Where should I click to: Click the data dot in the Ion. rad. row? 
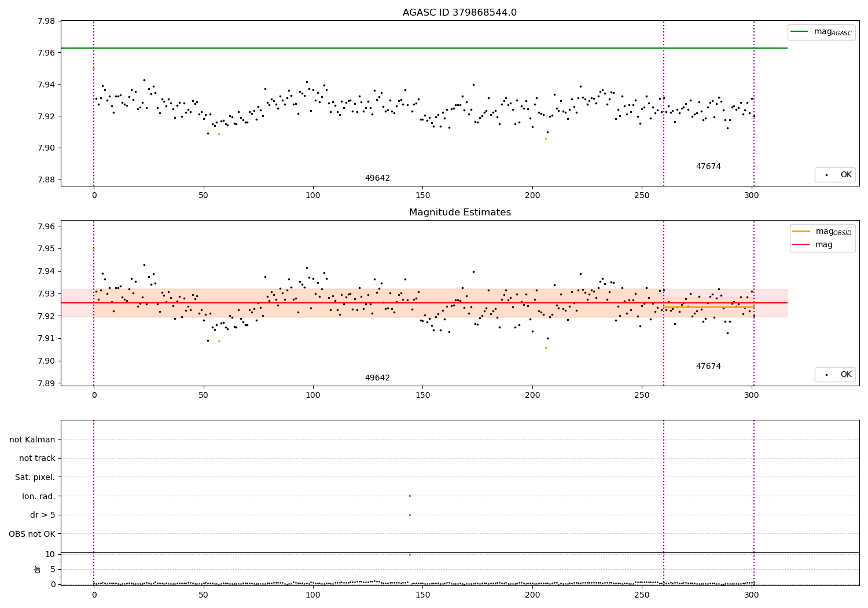tap(410, 496)
